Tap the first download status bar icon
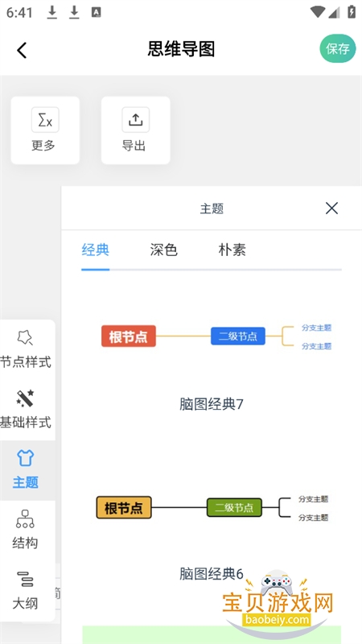 click(51, 13)
